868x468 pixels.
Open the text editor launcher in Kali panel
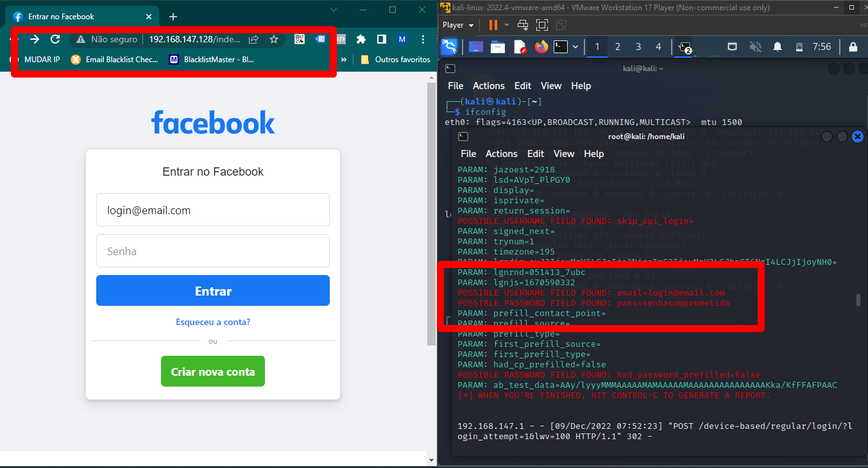tap(520, 47)
